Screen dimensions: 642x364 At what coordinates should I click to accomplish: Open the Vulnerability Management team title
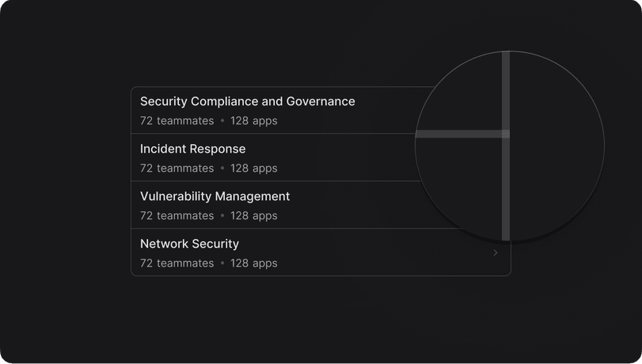pos(215,196)
